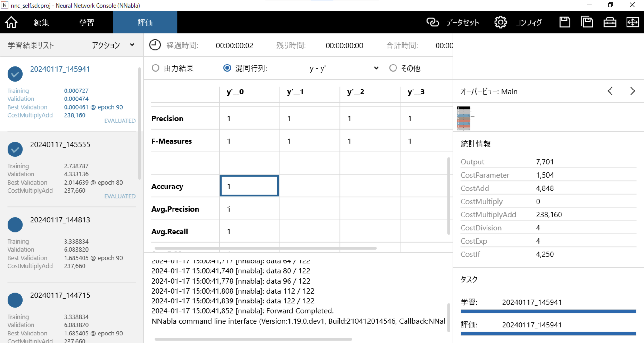Screen dimensions: 644x343
Task: Open the Dataset (データセット) link icon
Action: click(x=433, y=22)
